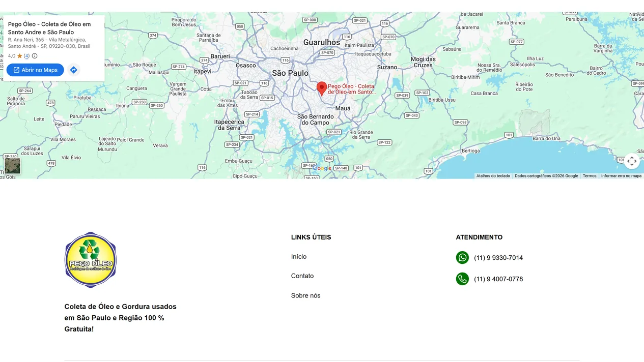Go to Início footer link
This screenshot has width=644, height=362.
click(299, 257)
